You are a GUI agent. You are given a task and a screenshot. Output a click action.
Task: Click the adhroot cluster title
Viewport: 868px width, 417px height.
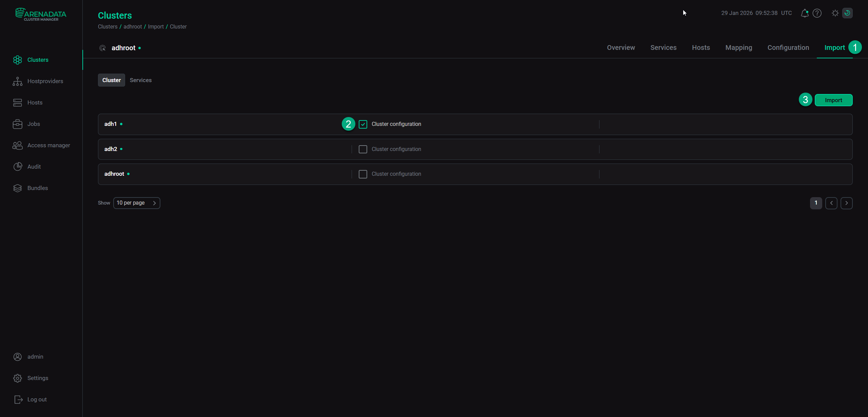point(123,48)
